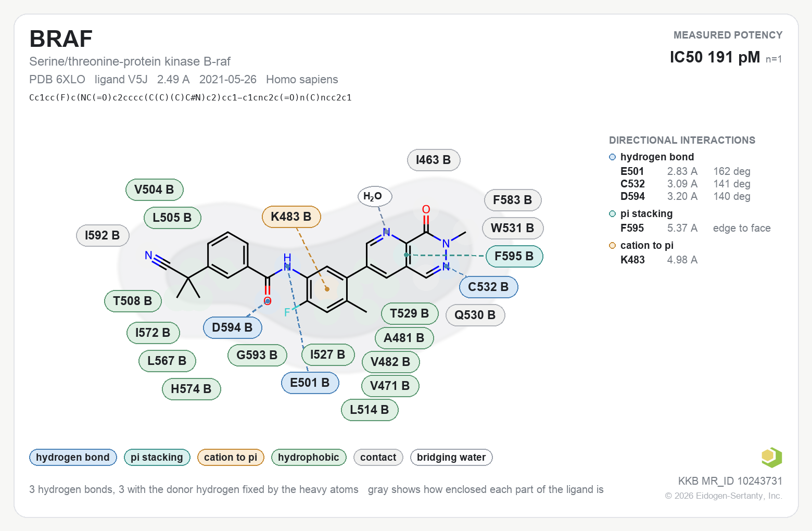Click the bridging water legend pill

point(451,457)
